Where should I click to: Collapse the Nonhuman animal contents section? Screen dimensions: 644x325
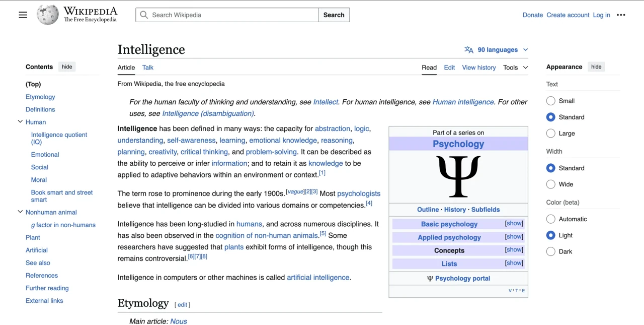pos(20,212)
